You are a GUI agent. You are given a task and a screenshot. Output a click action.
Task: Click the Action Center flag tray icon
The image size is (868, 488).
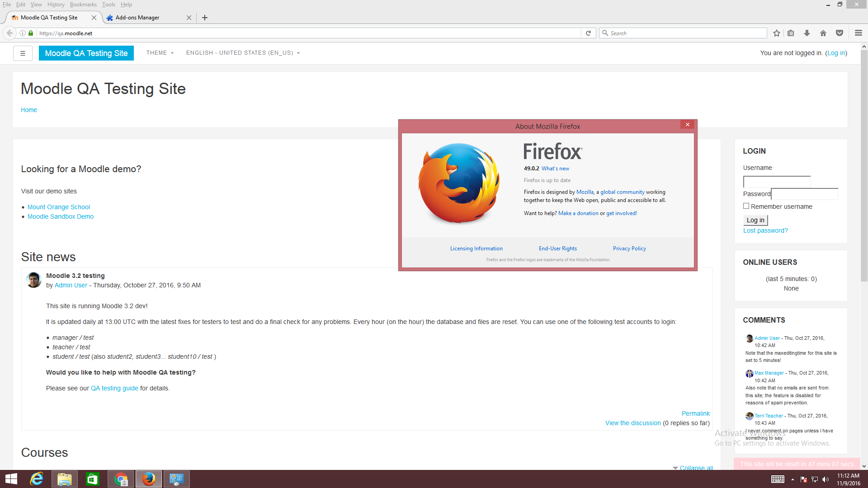[x=803, y=479]
